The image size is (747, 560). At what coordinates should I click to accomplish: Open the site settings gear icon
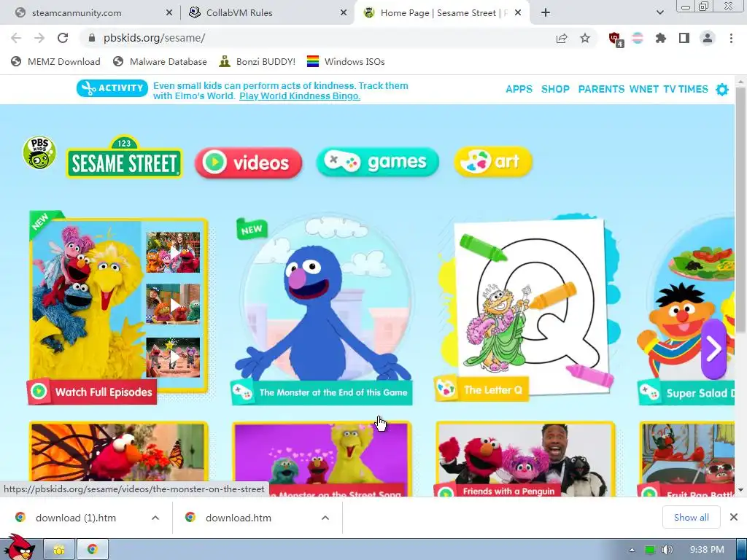(x=722, y=90)
